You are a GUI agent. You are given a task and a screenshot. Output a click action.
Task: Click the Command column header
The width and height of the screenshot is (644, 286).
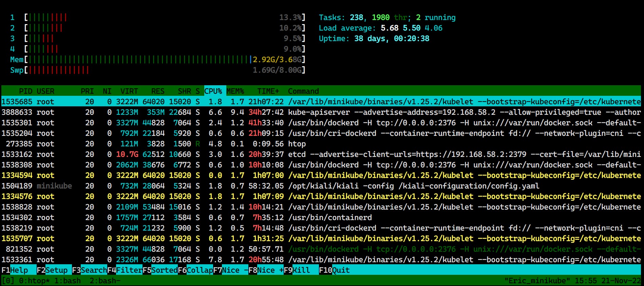[303, 91]
